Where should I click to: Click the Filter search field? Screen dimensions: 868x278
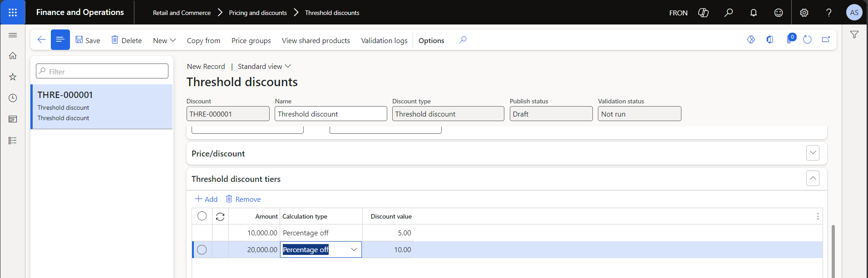[102, 71]
